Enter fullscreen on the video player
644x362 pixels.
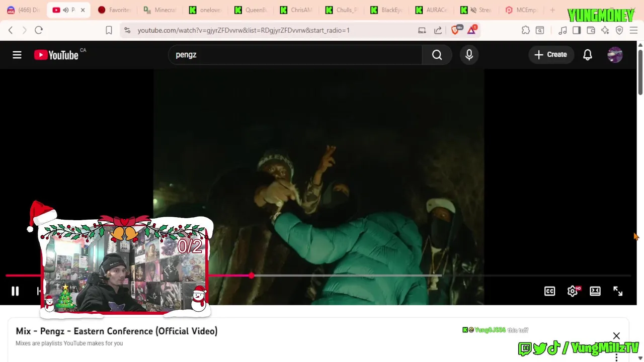(618, 291)
